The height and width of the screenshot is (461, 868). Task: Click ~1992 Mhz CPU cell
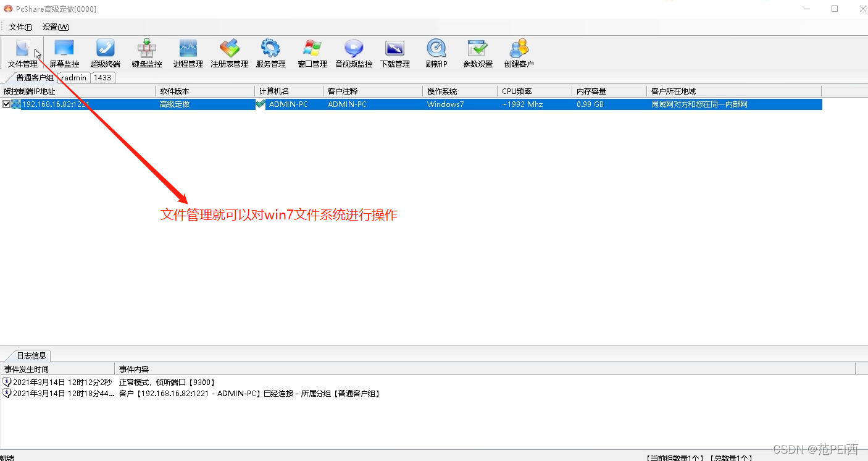point(522,104)
